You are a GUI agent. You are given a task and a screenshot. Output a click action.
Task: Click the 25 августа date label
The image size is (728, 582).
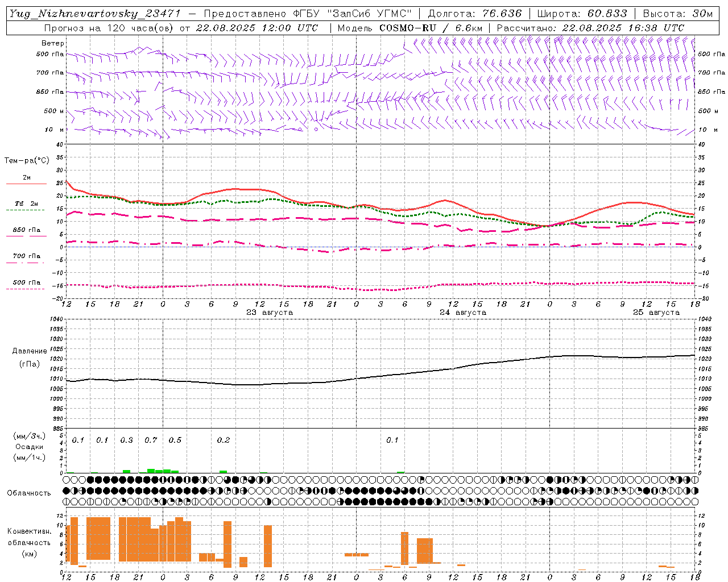pos(656,313)
